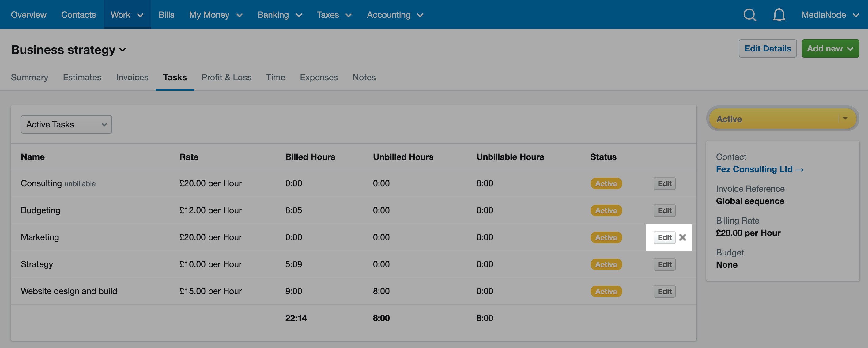Click the Rate column header

[189, 157]
